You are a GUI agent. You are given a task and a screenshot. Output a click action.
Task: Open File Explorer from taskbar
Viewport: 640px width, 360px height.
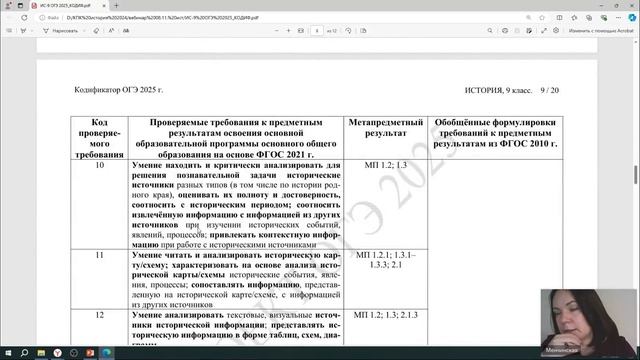[41, 353]
